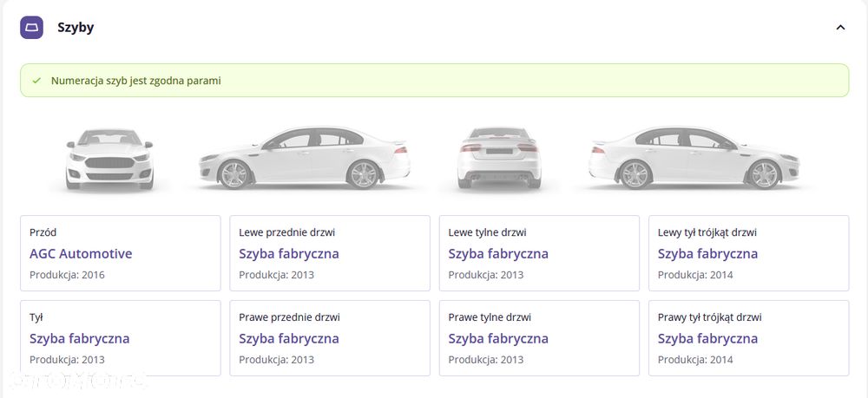This screenshot has height=398, width=868.
Task: Open Szyba fabryczna under Prawy tył trójkąt drzwi
Action: 707,338
